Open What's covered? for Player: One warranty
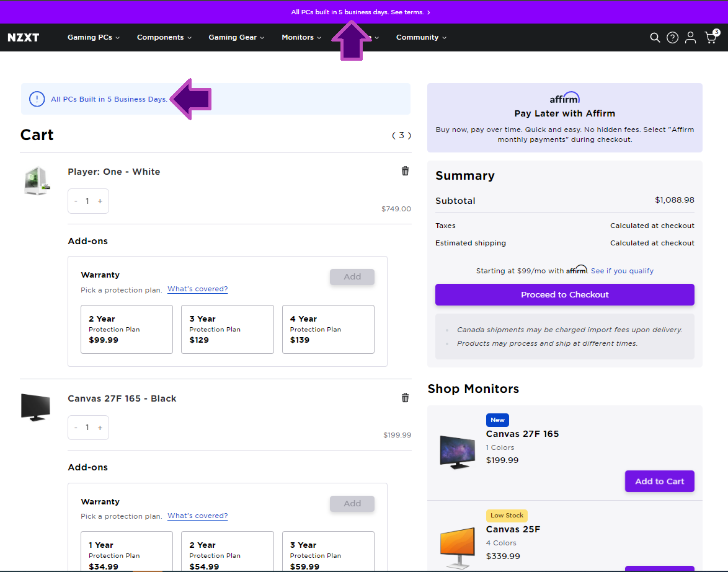 [197, 289]
